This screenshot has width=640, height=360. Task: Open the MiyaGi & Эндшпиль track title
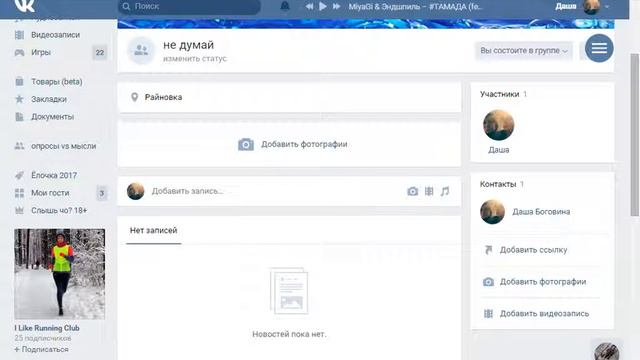415,6
